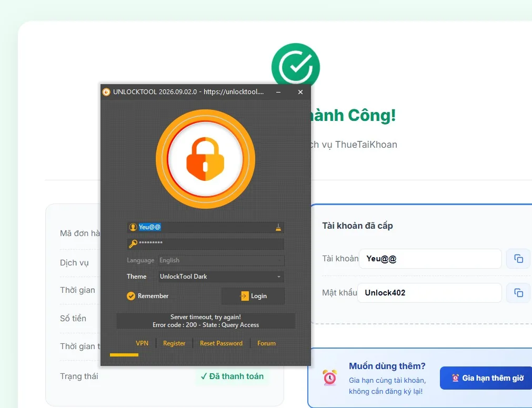Minimize the UnlockTool window
Image resolution: width=532 pixels, height=408 pixels.
point(278,92)
